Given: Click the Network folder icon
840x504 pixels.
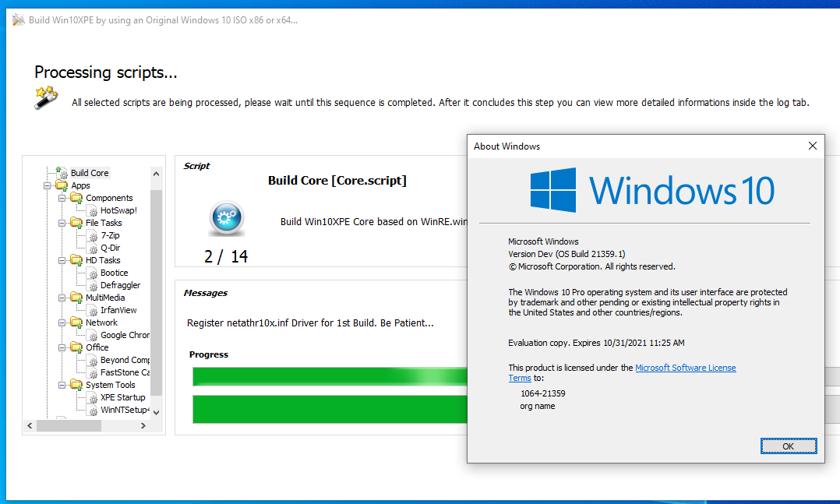Looking at the screenshot, I should [x=76, y=322].
